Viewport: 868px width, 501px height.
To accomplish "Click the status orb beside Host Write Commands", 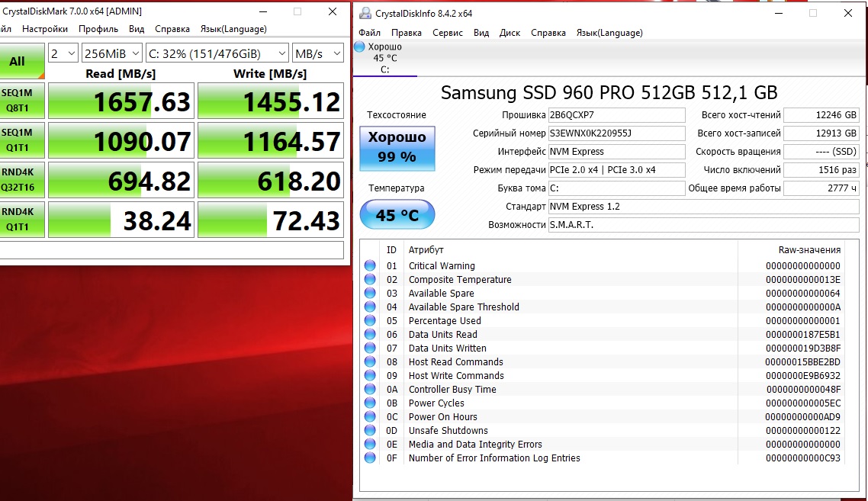I will 370,375.
